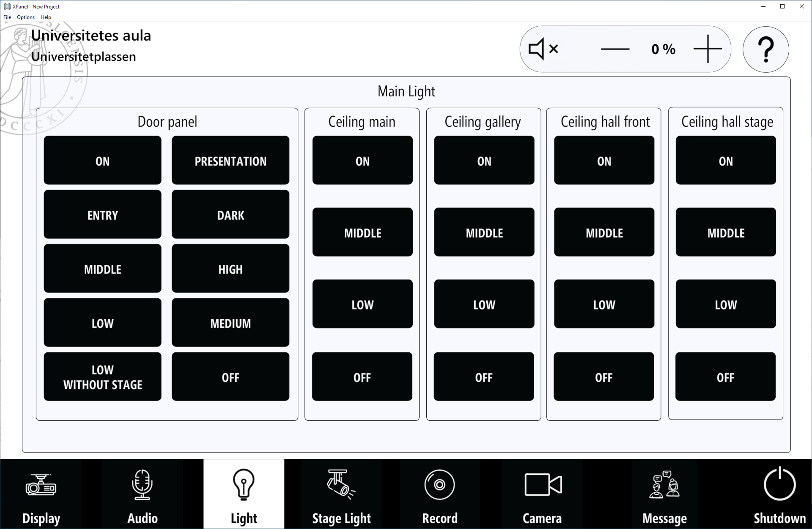This screenshot has height=529, width=812.
Task: Turn Door panel lights OFF
Action: pyautogui.click(x=230, y=377)
